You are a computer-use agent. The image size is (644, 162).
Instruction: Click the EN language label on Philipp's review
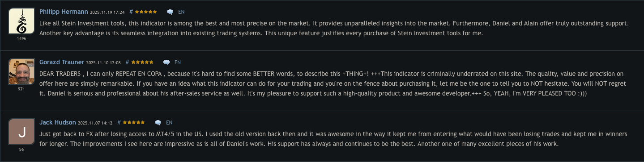tap(181, 12)
